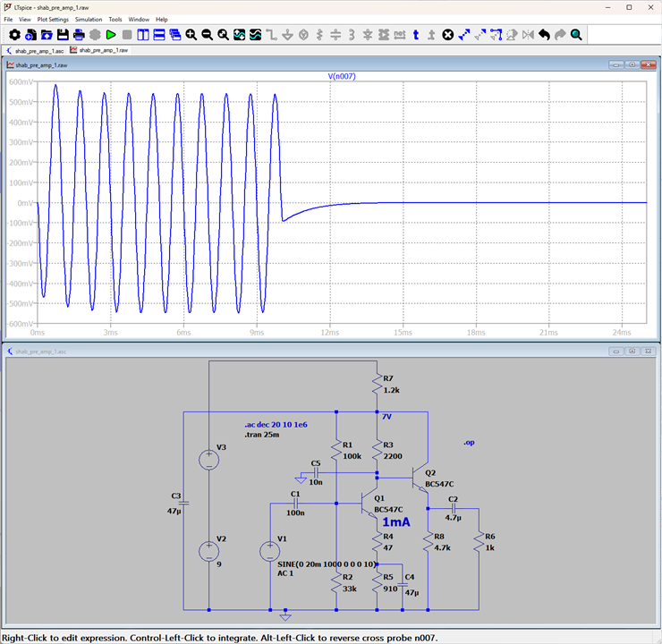This screenshot has height=644, width=662.
Task: Click the Print icon in toolbar
Action: [79, 35]
